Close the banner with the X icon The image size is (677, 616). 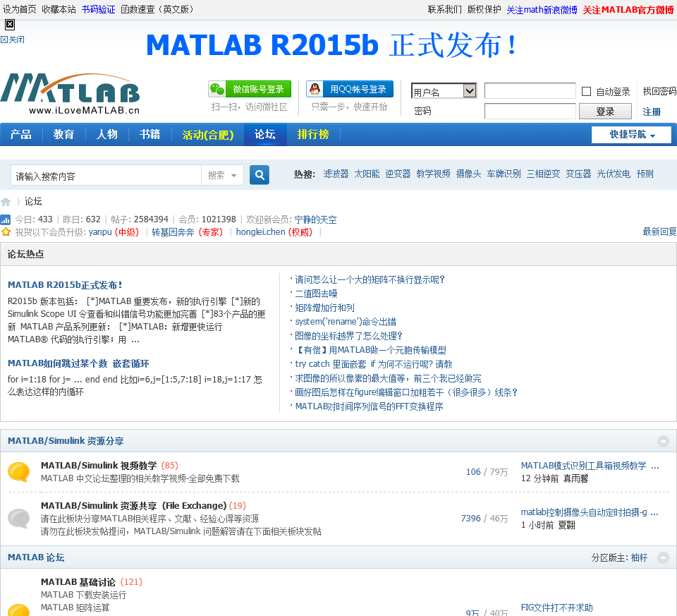tap(9, 25)
